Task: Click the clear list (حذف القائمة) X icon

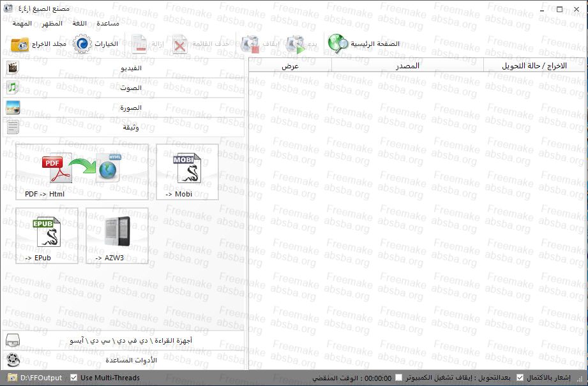Action: point(179,44)
